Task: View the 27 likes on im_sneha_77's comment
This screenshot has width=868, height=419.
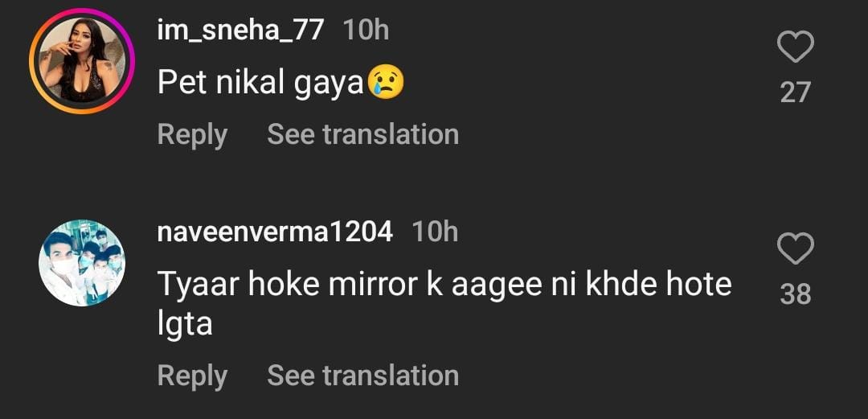Action: pyautogui.click(x=795, y=92)
